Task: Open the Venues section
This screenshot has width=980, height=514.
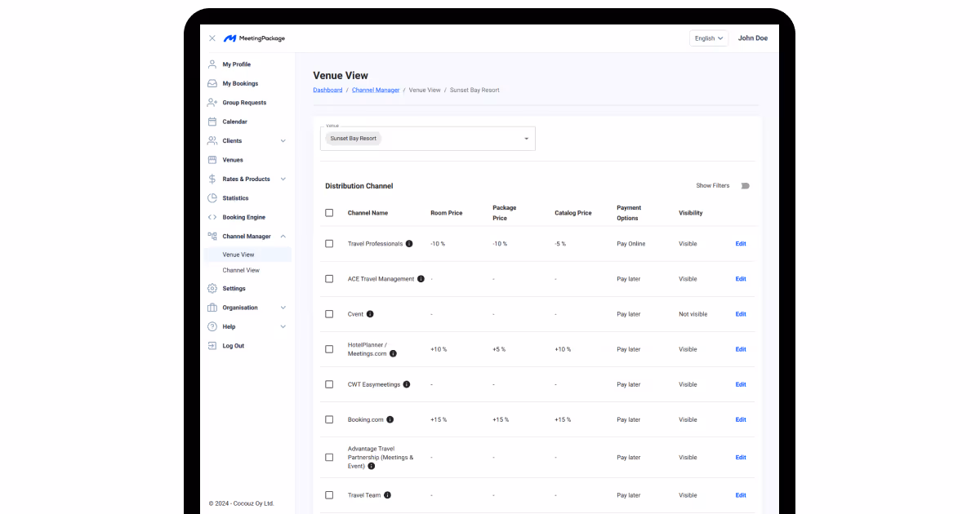Action: [233, 160]
